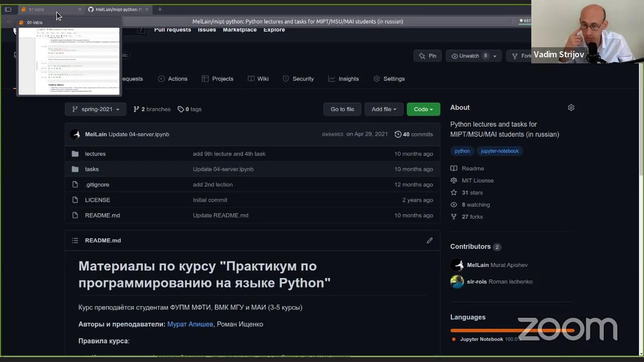The image size is (644, 362).
Task: Click the README.md file icon in file list
Action: [75, 215]
